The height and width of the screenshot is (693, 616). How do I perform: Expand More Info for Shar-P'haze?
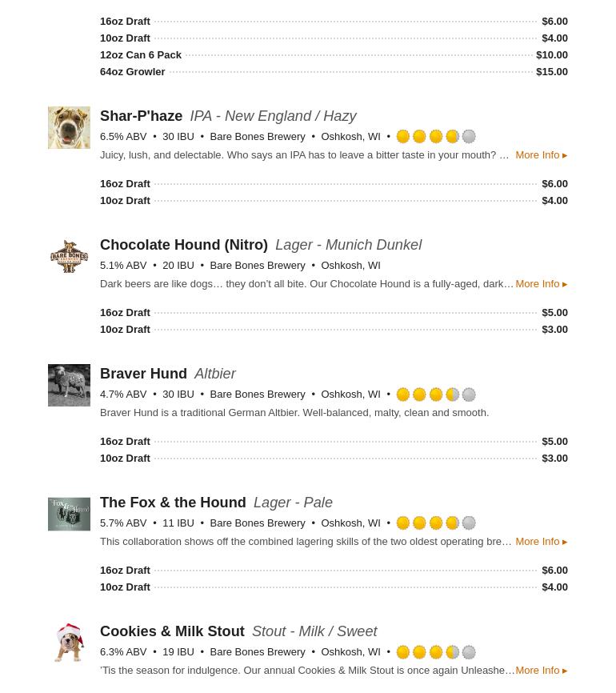coord(542,155)
